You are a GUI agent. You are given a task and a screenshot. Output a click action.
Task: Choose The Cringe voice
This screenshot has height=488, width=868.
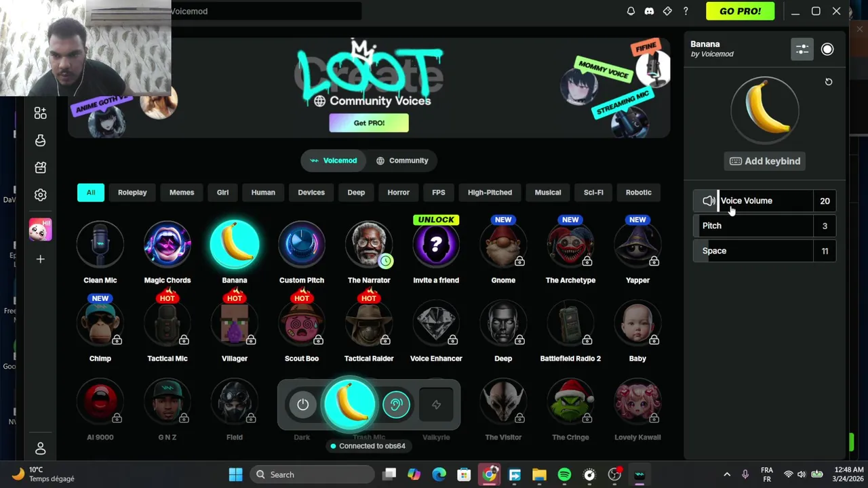click(x=570, y=402)
